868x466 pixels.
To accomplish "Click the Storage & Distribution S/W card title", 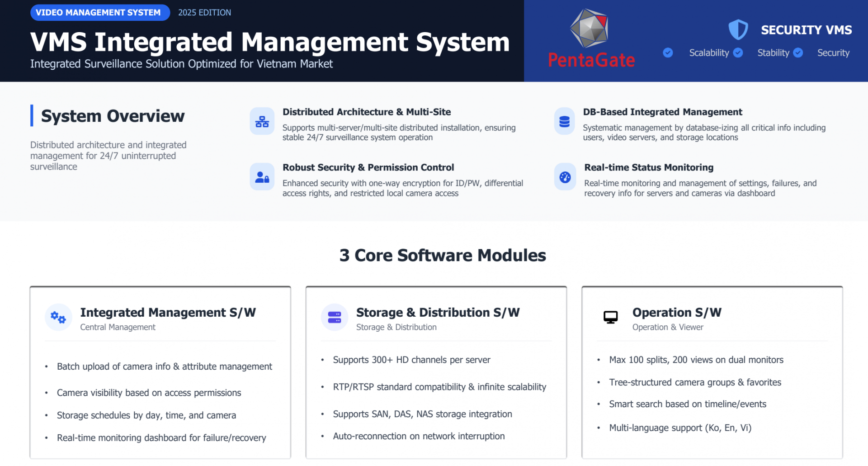I will coord(438,313).
